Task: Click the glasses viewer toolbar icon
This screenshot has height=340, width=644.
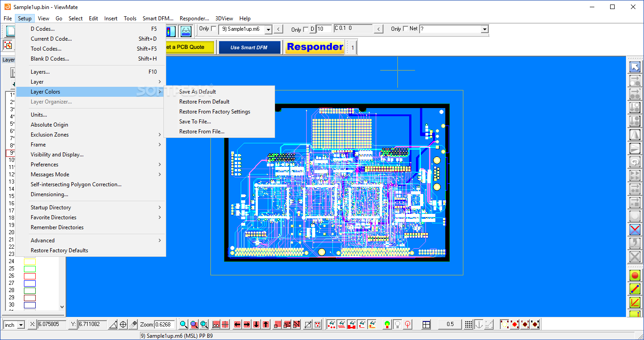Action: 186,31
